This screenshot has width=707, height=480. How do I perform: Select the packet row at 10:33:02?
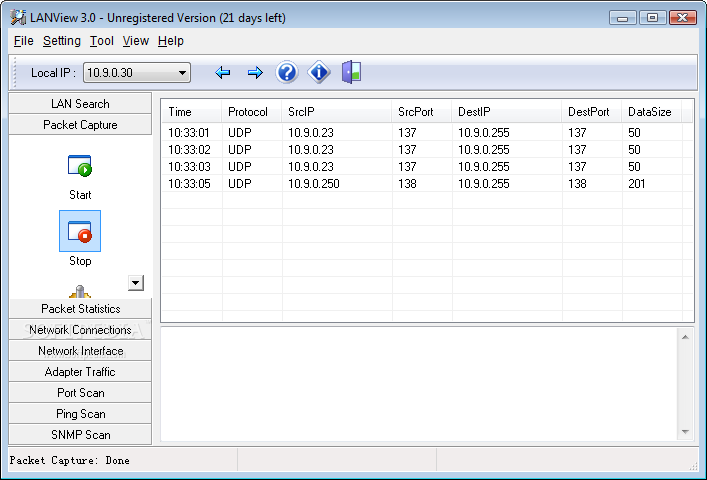[427, 150]
